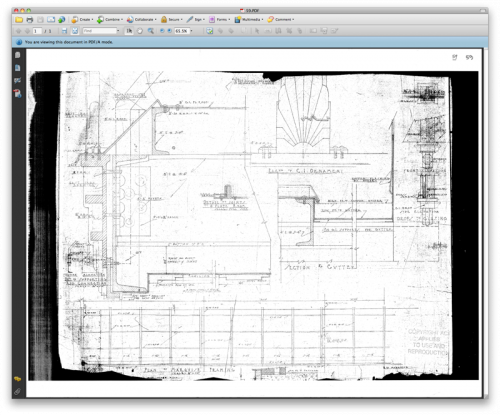
Task: Go to previous page arrow
Action: (x=19, y=31)
